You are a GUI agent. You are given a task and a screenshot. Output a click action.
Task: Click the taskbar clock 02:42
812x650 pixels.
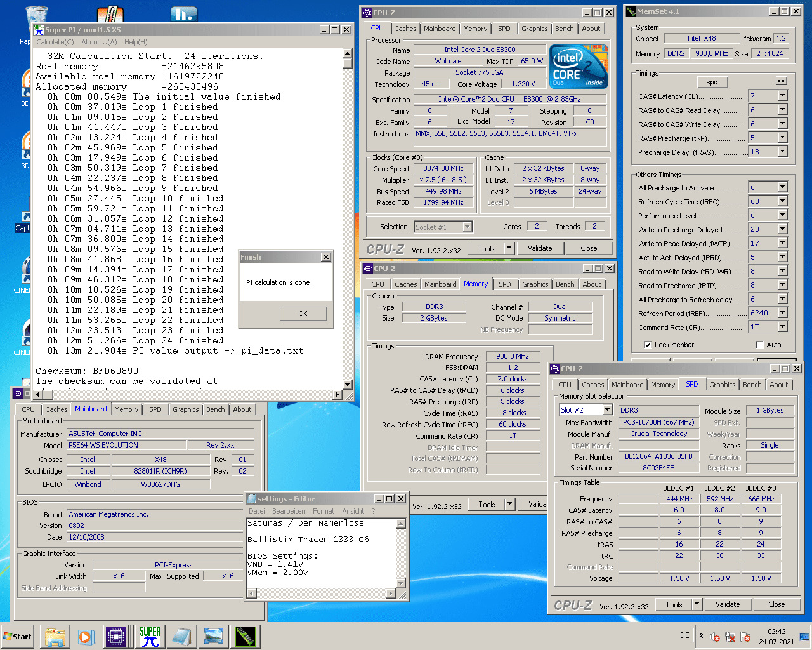pyautogui.click(x=776, y=632)
